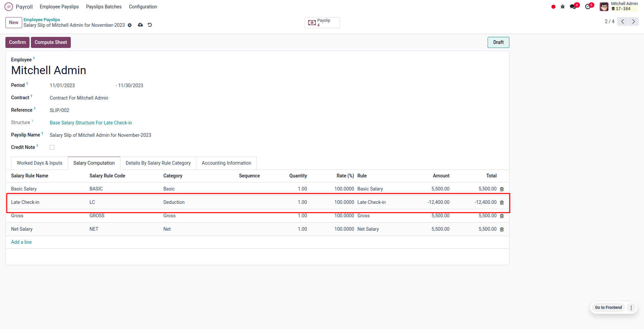
Task: Tick the Credit Note checkbox
Action: pos(52,147)
